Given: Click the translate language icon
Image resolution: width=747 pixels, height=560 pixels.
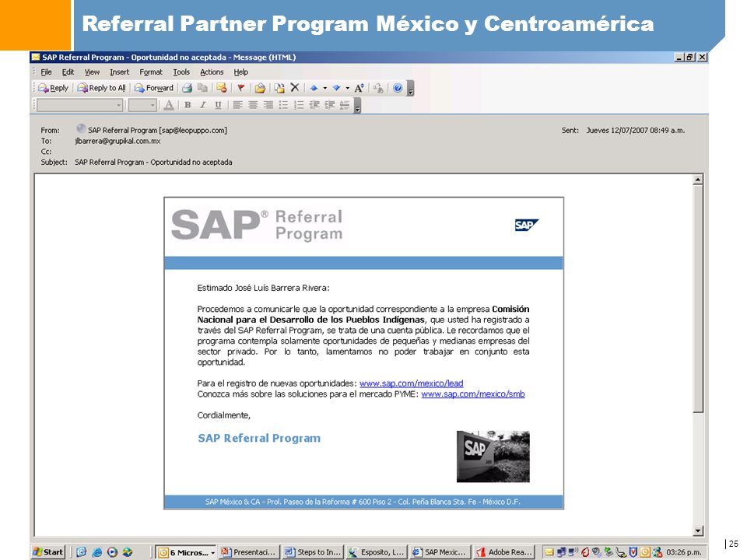Looking at the screenshot, I should pyautogui.click(x=378, y=88).
